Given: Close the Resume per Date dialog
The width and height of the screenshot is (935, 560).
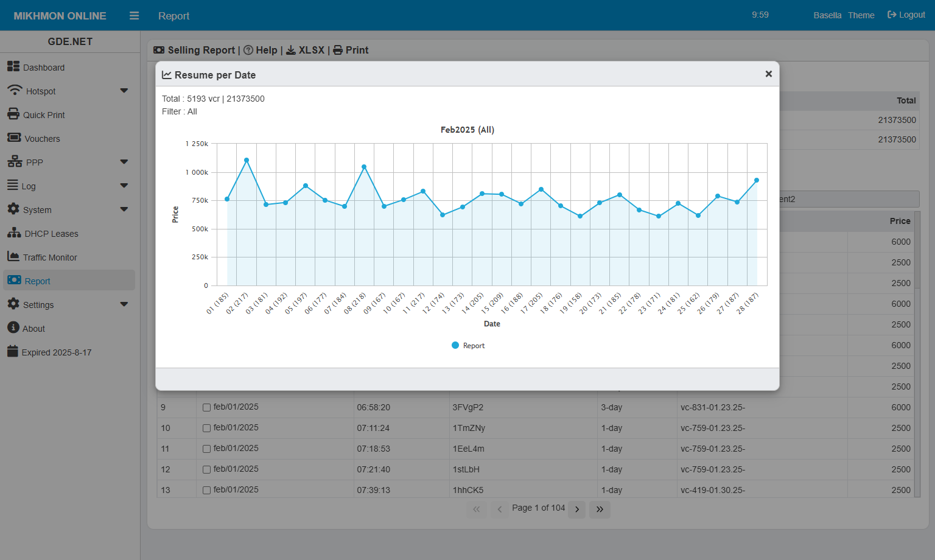Looking at the screenshot, I should 768,74.
